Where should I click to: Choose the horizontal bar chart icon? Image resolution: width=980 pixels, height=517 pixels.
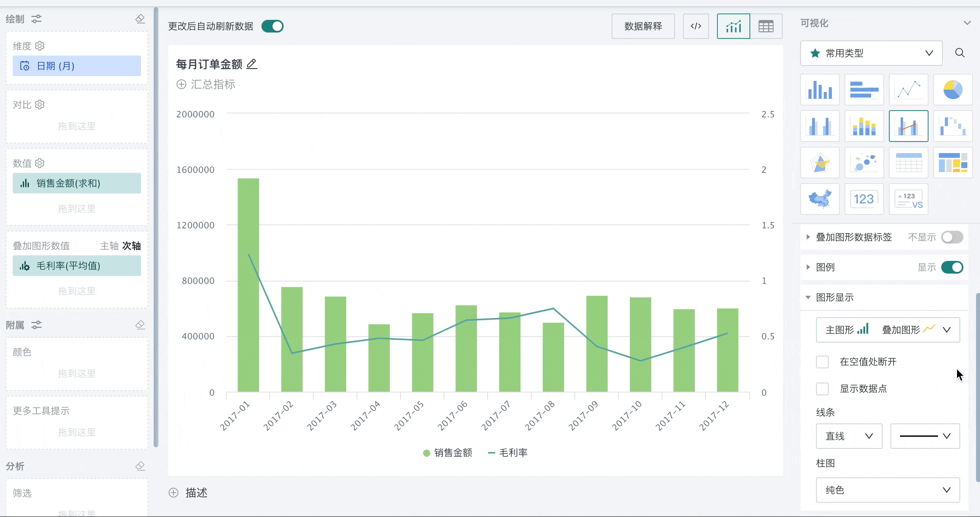point(864,90)
